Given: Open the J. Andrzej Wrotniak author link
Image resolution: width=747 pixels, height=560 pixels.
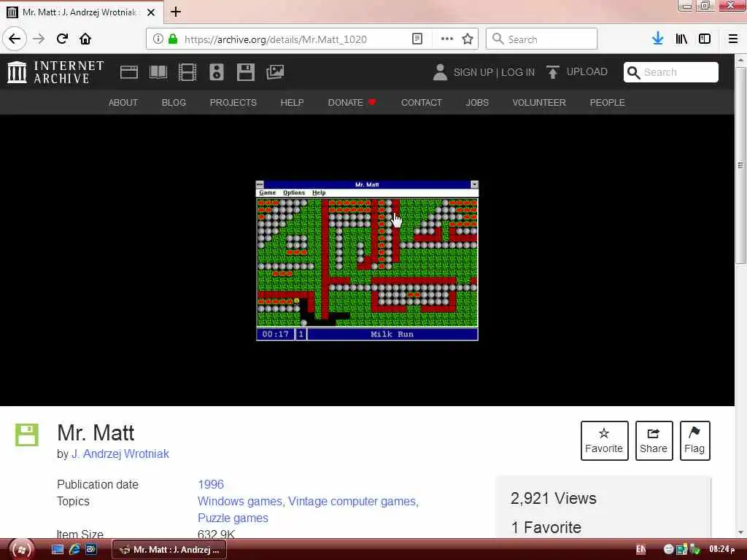Looking at the screenshot, I should 120,454.
